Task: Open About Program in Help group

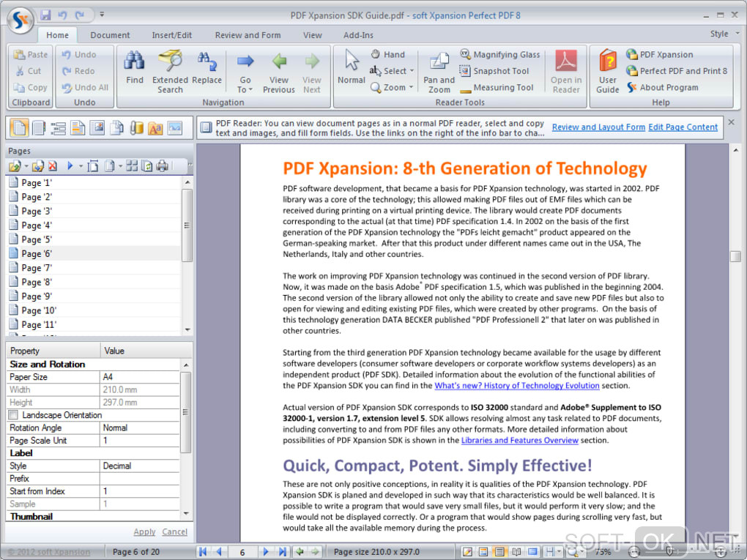Action: pos(663,88)
